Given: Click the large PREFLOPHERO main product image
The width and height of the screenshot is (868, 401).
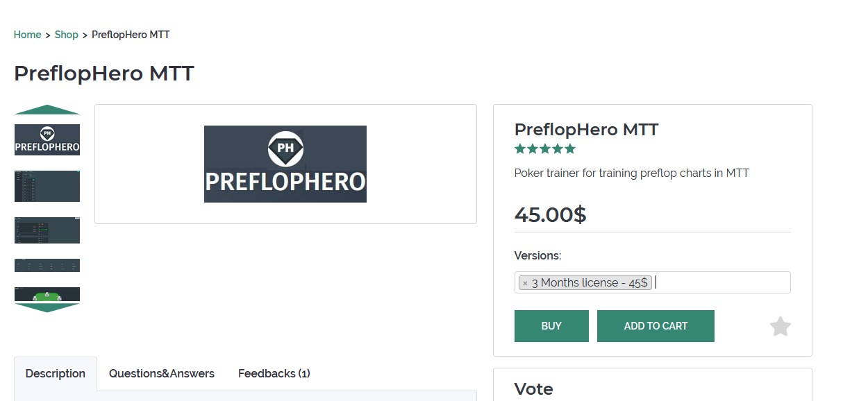Looking at the screenshot, I should click(285, 164).
